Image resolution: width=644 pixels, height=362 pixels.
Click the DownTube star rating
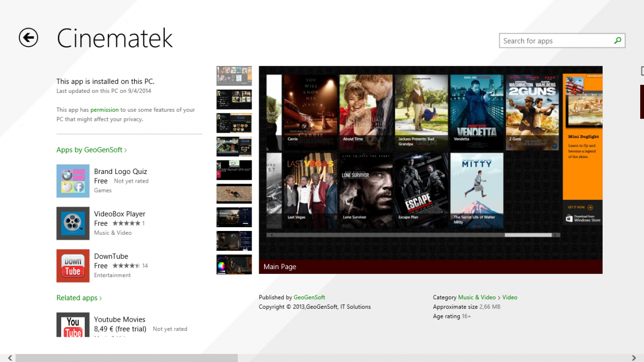pos(126,266)
